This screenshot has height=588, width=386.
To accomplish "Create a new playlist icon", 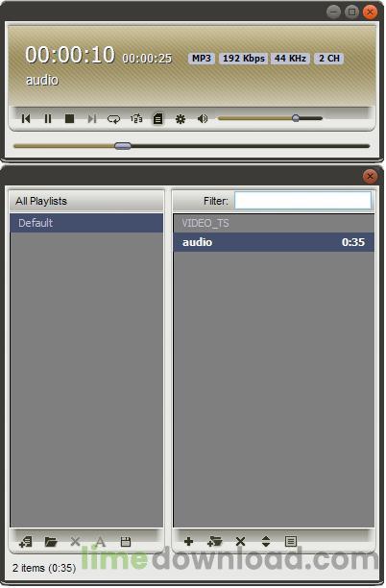I will [x=26, y=542].
